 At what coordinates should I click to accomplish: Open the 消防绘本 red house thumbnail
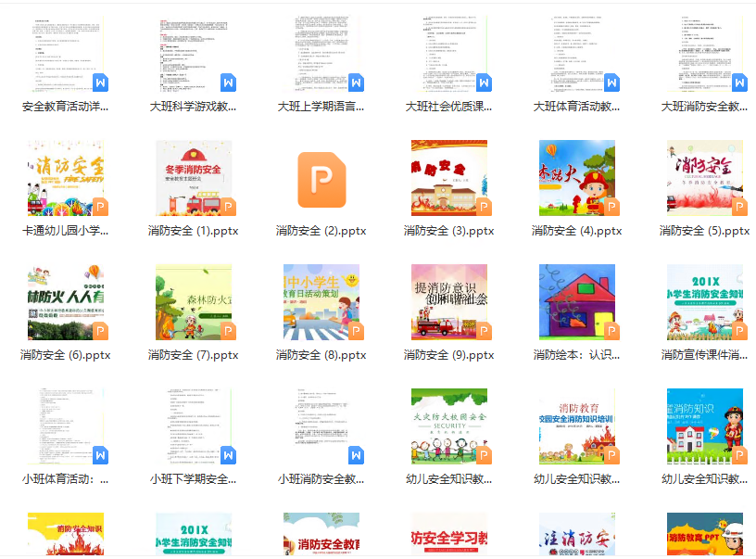point(576,302)
